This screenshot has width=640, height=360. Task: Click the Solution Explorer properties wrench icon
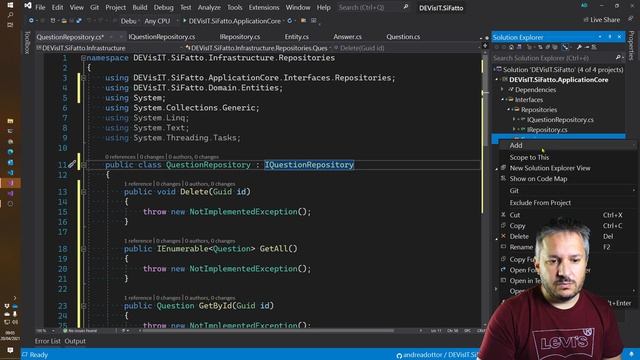[x=579, y=47]
